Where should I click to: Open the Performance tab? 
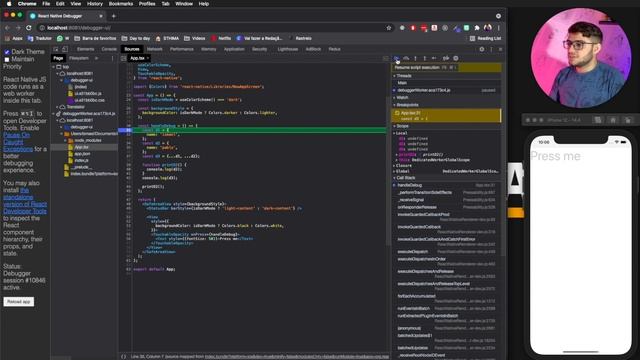182,49
